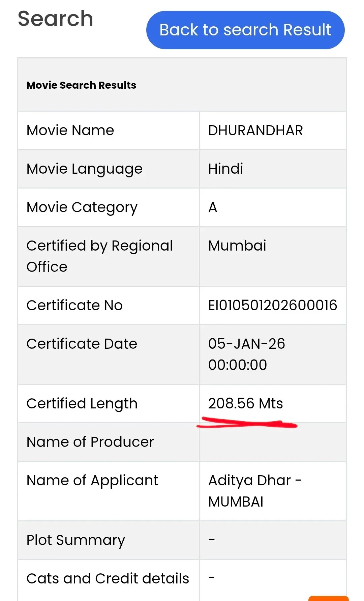Click the Certified Length label
The height and width of the screenshot is (601, 364).
(82, 403)
